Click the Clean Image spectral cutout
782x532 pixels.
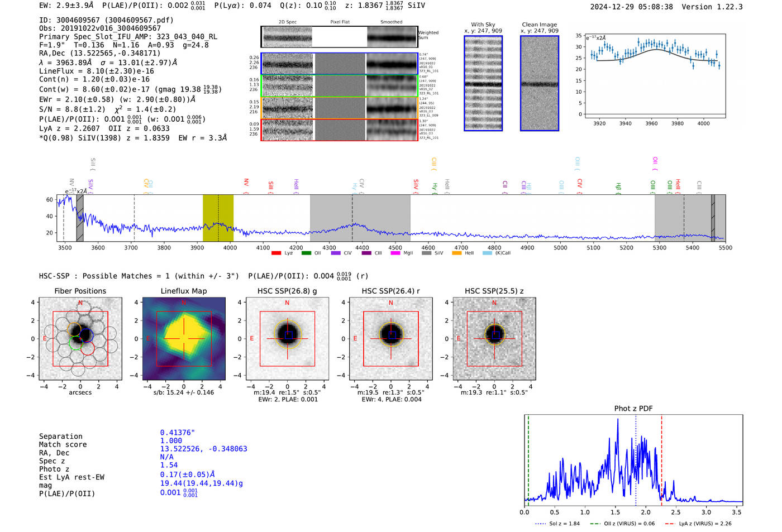point(540,83)
